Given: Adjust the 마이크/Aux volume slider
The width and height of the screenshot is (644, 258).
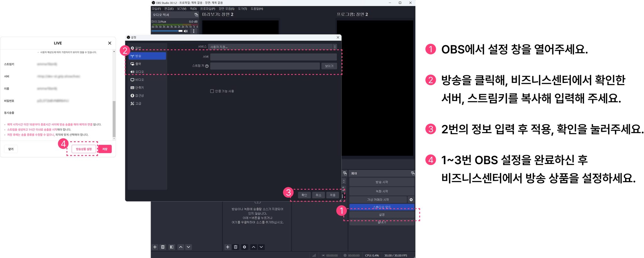Looking at the screenshot, I should click(x=167, y=31).
